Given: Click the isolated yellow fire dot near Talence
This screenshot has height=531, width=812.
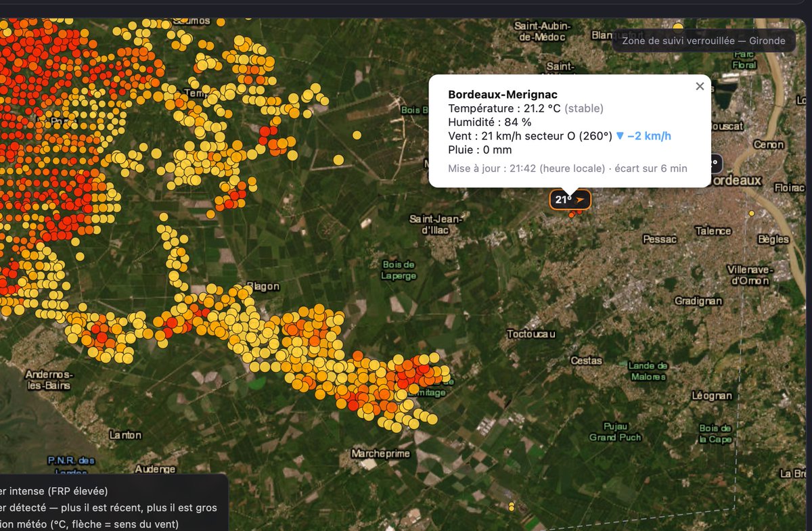Looking at the screenshot, I should point(752,214).
